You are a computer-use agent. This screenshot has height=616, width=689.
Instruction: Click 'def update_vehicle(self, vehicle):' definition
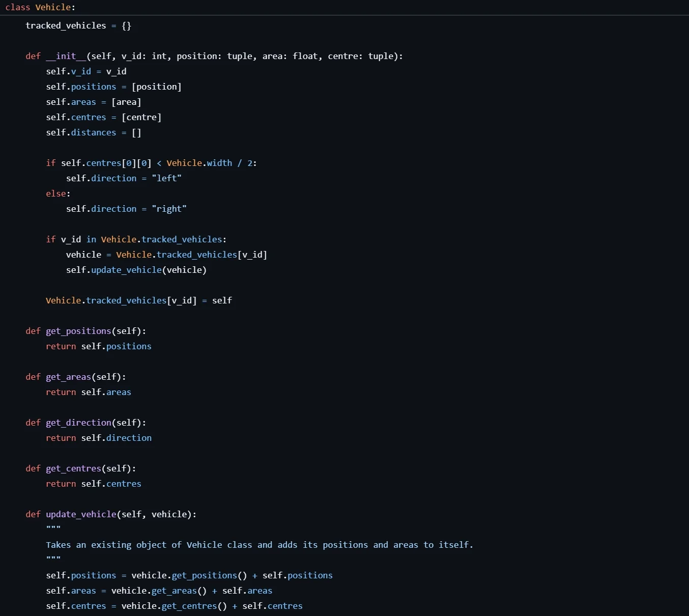coord(111,514)
